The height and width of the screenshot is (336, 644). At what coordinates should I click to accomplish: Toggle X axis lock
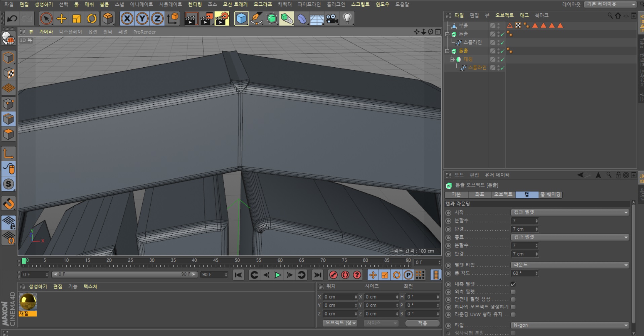click(x=127, y=19)
